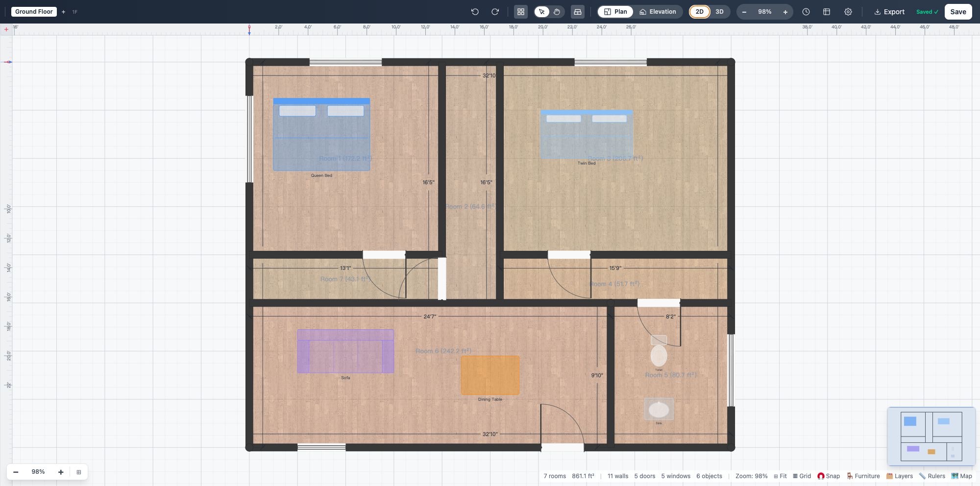
Task: Click the '861.1 ft²' area text
Action: (583, 476)
